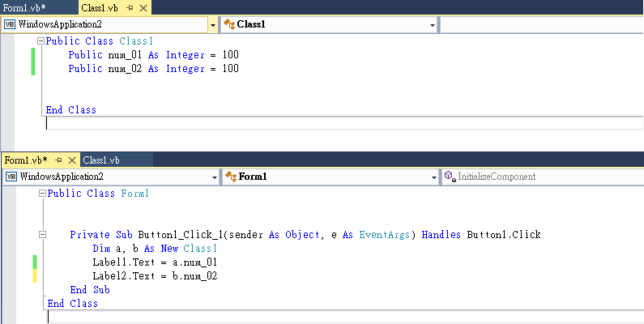Place cursor on the num_01 declaration line
The image size is (644, 324).
154,55
